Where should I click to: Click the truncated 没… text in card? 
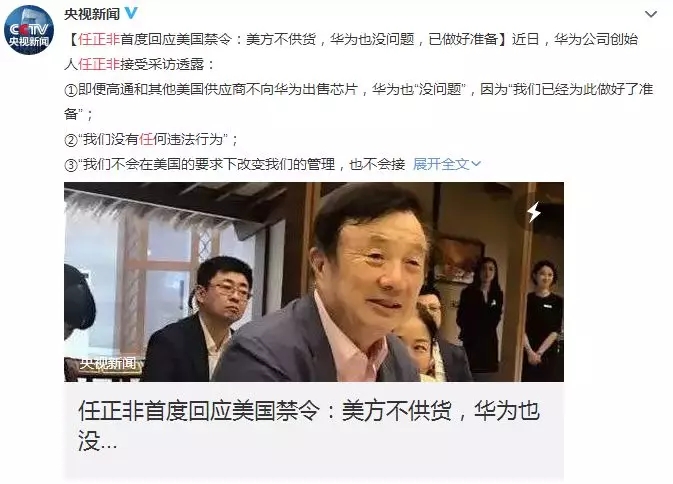[x=97, y=440]
